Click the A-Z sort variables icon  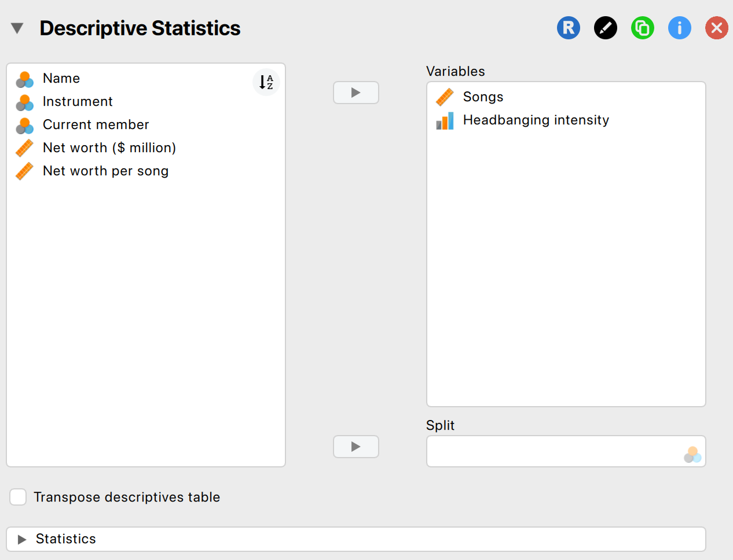click(266, 82)
